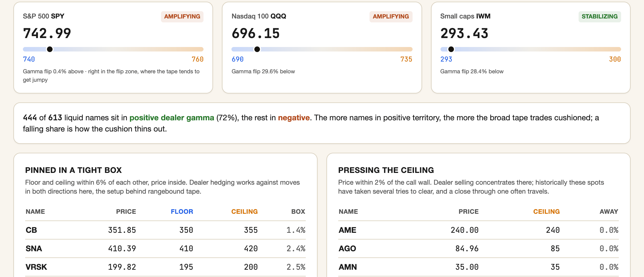
Task: Open the AGO ticker row
Action: click(x=479, y=248)
